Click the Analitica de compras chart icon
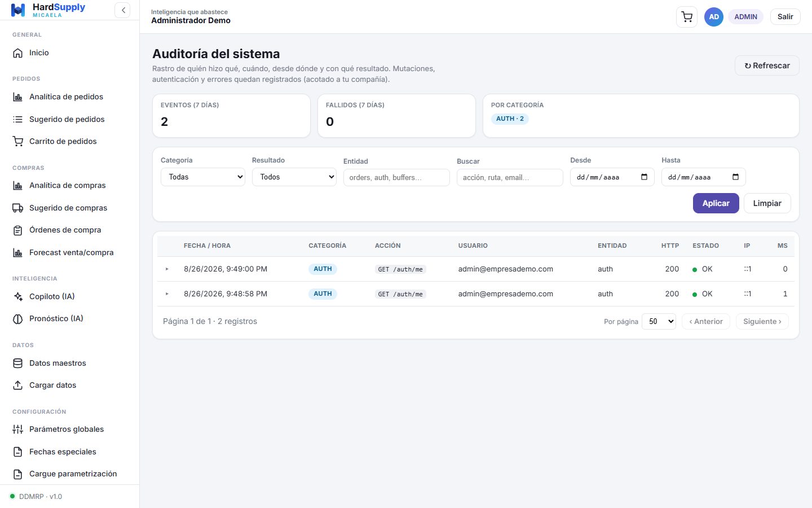 (x=18, y=185)
